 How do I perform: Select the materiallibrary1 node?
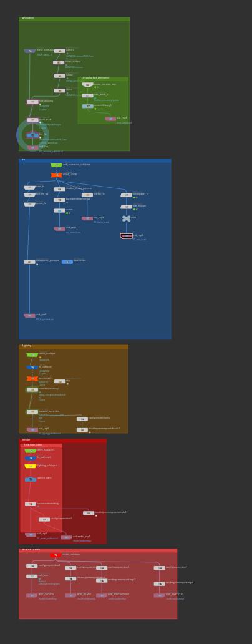[87, 106]
